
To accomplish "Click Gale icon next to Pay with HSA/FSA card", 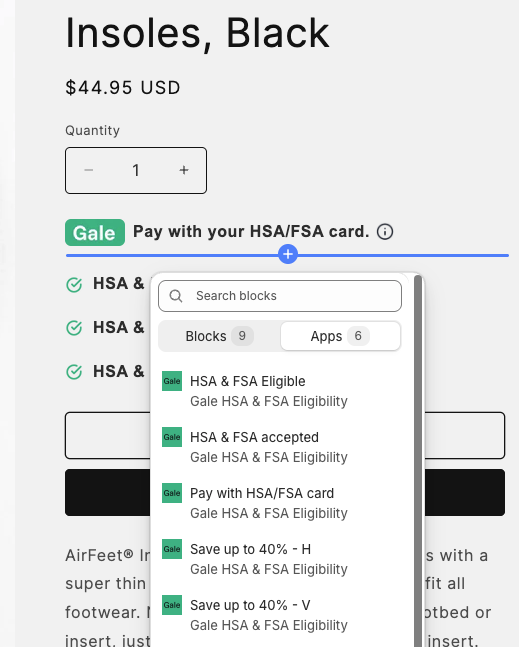I will coord(172,493).
